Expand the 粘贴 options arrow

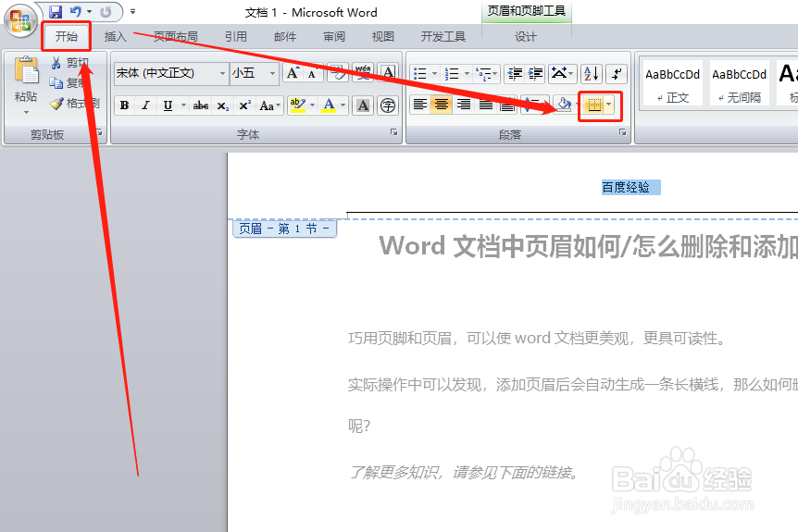pos(26,112)
